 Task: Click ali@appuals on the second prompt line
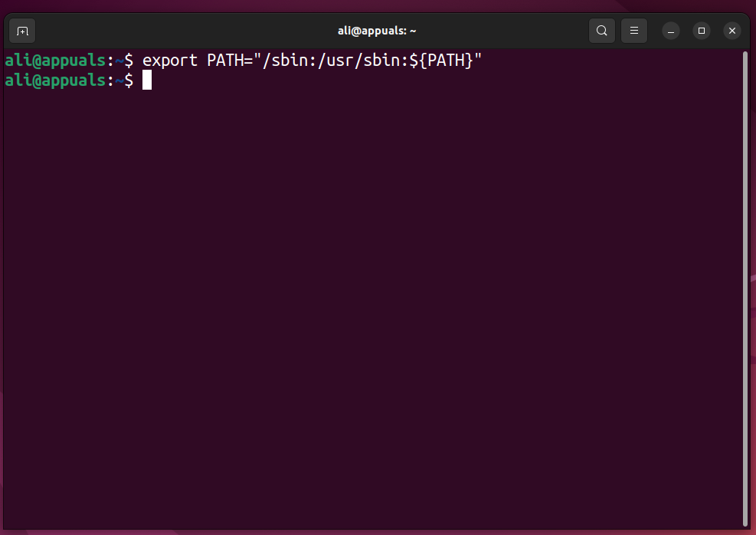tap(55, 80)
